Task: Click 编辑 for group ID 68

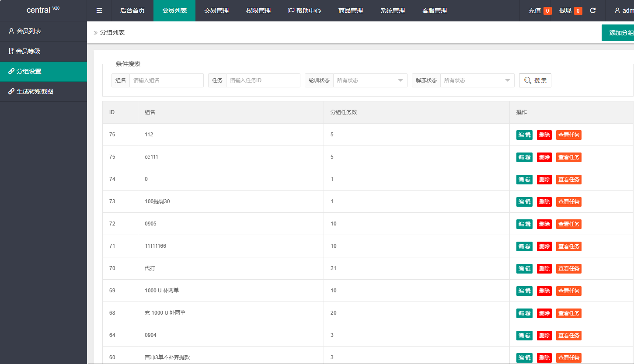Action: pyautogui.click(x=524, y=313)
